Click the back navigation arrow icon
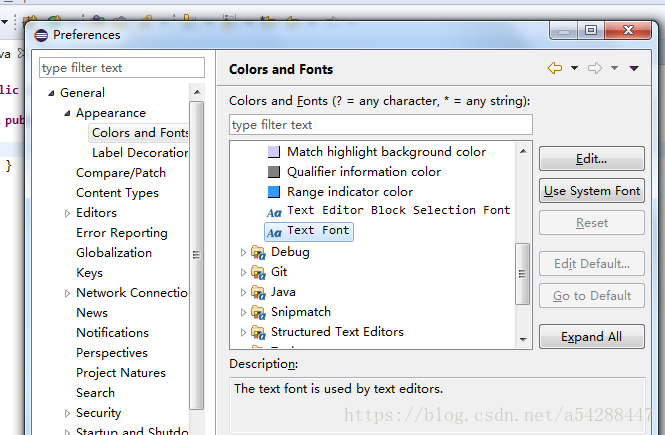 (555, 68)
